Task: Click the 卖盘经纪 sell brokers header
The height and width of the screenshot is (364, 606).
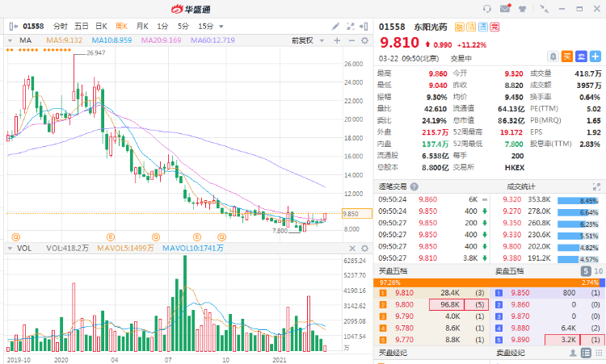Action: pos(511,353)
